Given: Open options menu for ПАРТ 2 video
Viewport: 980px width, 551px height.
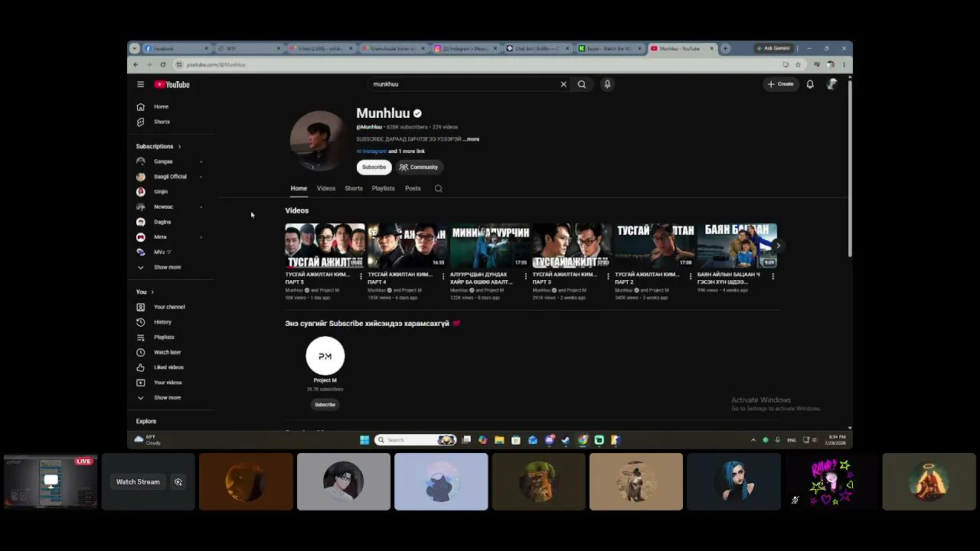Looking at the screenshot, I should pos(691,276).
